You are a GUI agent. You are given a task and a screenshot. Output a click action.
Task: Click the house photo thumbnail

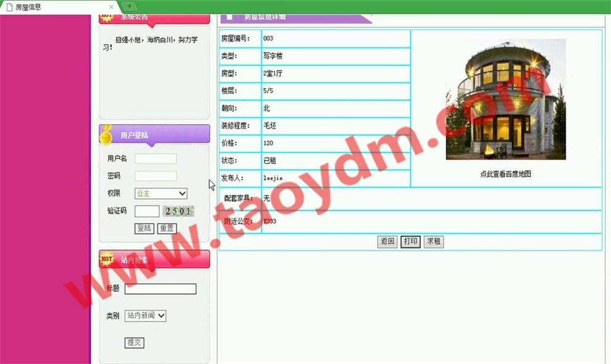pos(505,99)
